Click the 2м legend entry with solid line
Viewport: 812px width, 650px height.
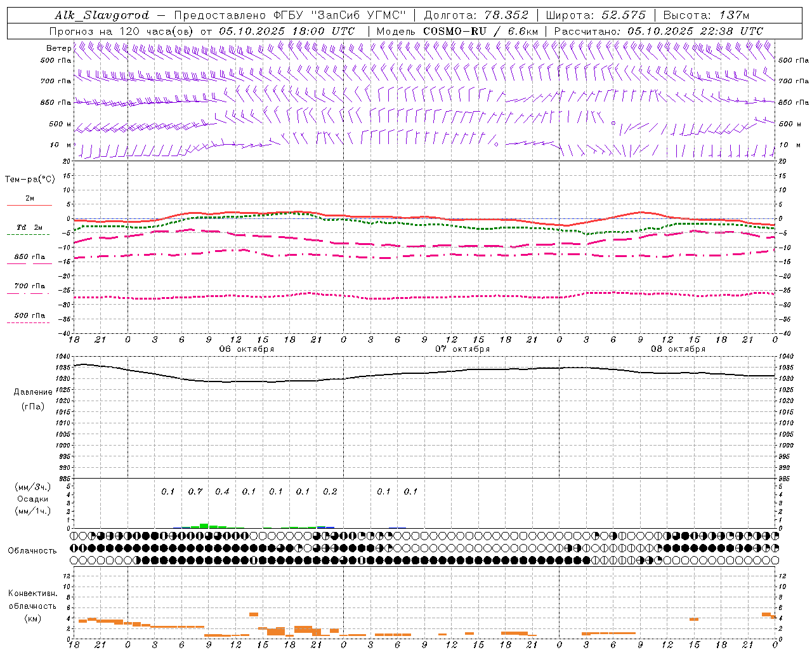pos(29,199)
